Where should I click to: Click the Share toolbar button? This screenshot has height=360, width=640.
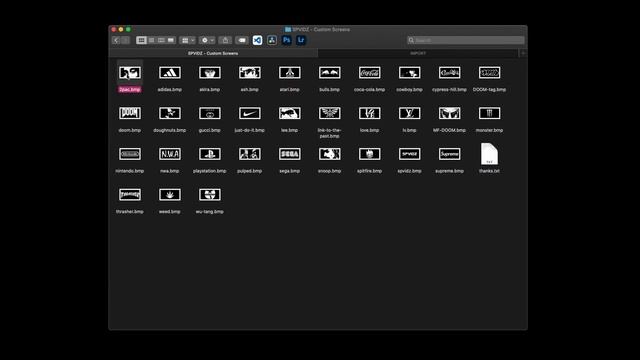pos(225,40)
